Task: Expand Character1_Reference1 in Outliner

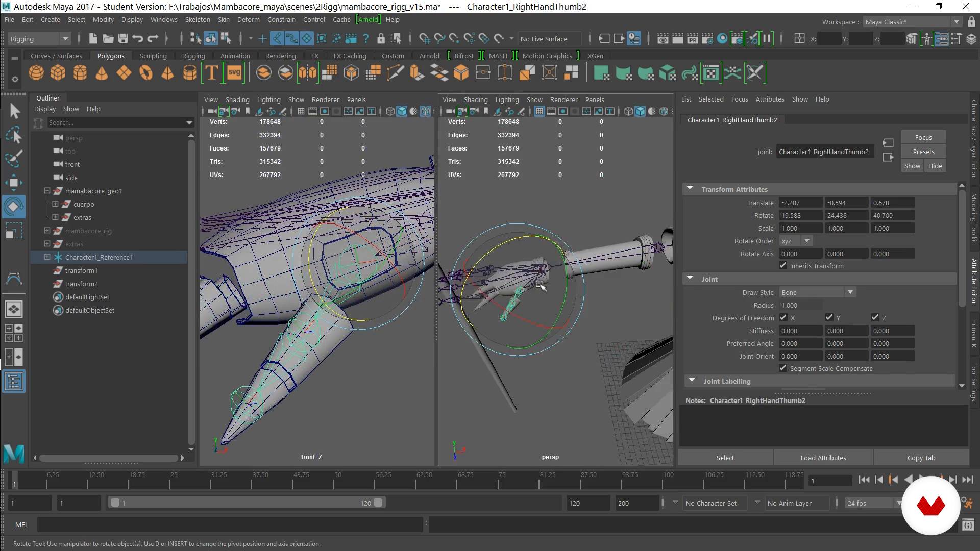Action: tap(47, 257)
